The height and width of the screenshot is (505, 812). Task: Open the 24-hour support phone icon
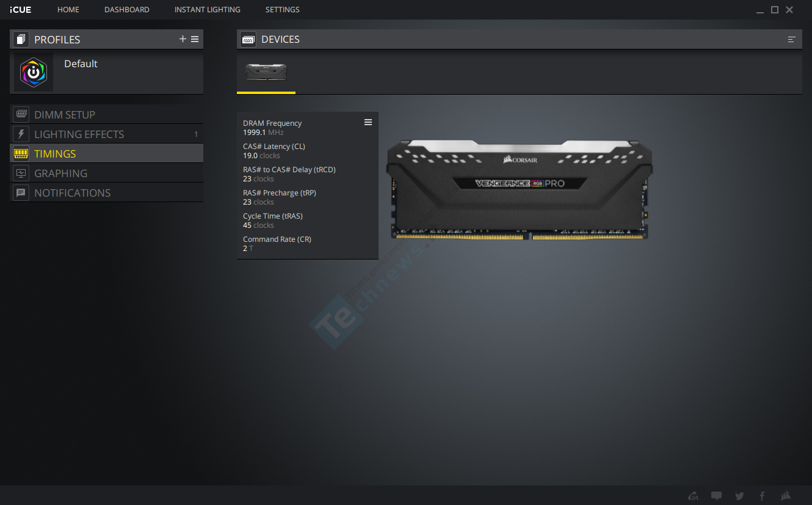693,496
